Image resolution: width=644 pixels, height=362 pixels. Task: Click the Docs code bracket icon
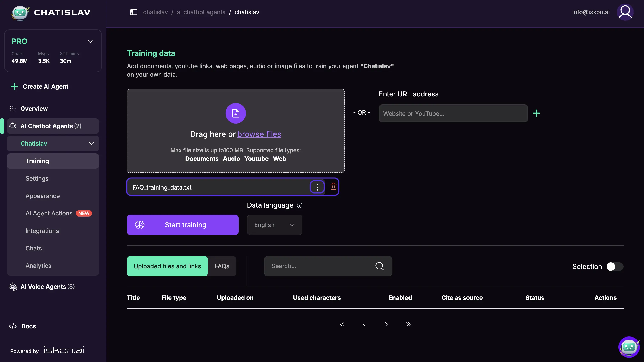(13, 326)
